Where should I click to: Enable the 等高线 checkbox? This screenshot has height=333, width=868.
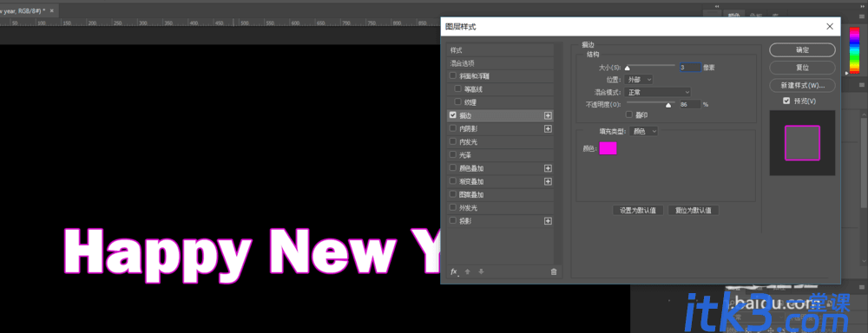(457, 88)
